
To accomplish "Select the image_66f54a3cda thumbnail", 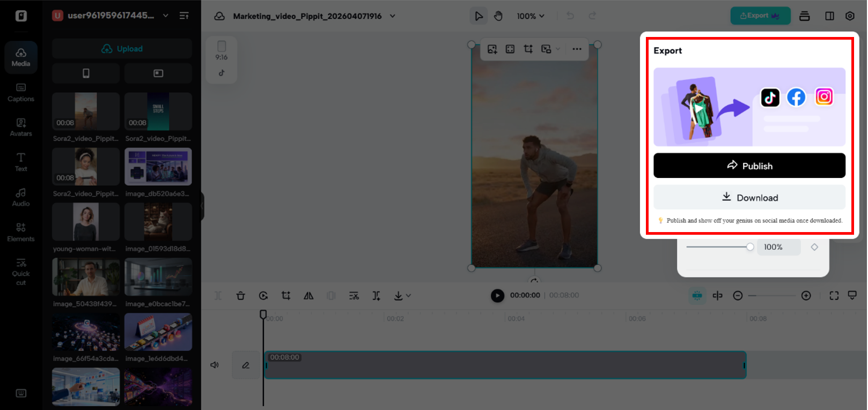I will point(86,332).
